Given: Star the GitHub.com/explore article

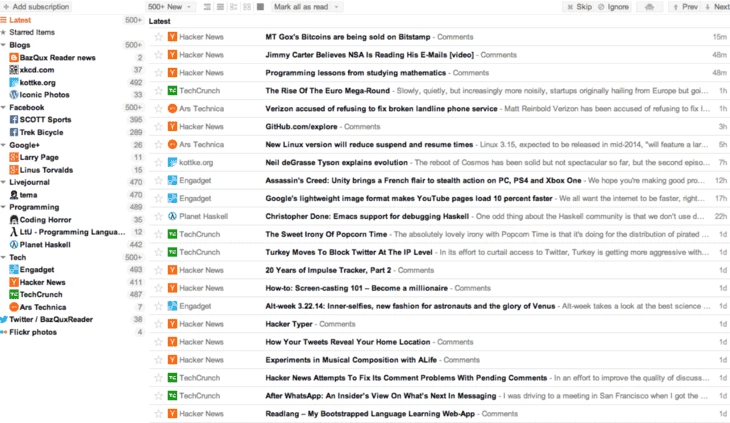Looking at the screenshot, I should [158, 127].
